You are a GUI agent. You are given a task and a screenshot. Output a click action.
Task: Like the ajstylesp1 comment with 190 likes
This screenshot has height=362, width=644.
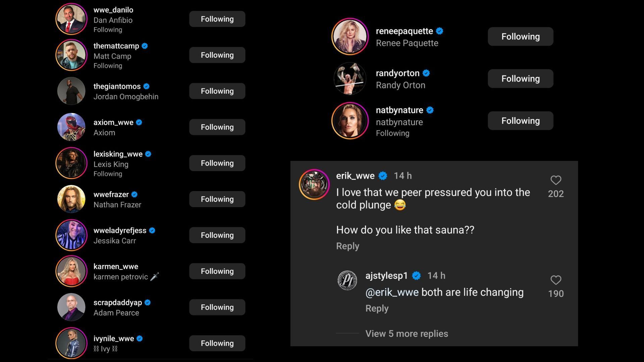[x=556, y=280]
